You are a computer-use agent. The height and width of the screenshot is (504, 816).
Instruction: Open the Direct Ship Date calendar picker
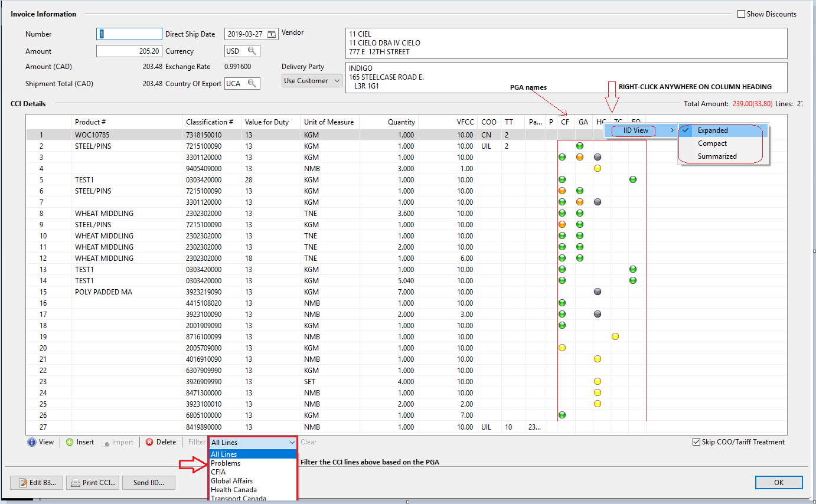[272, 34]
